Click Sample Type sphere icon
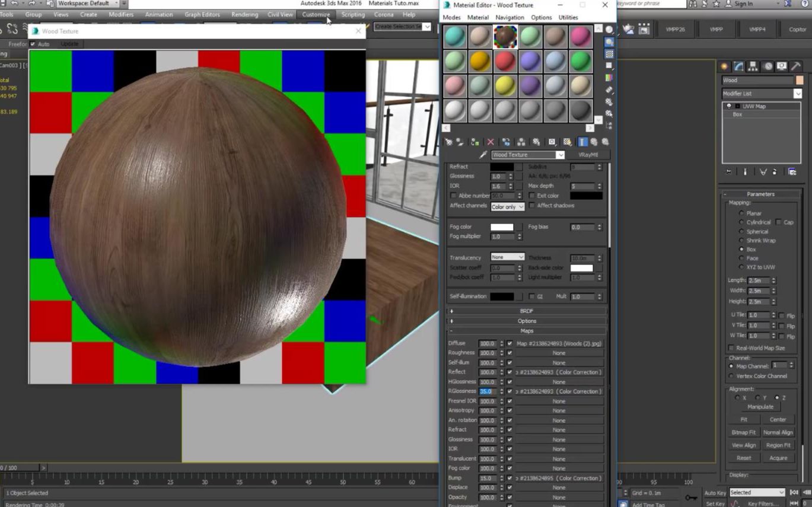 [x=609, y=30]
